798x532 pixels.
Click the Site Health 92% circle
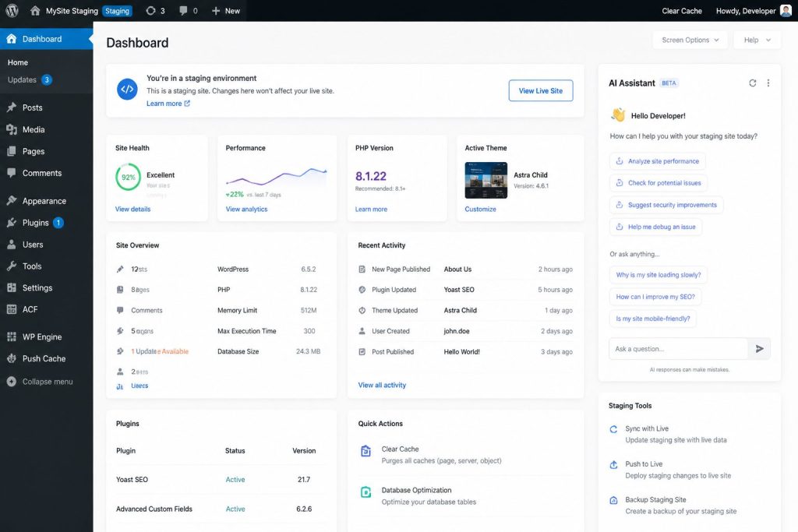coord(129,177)
